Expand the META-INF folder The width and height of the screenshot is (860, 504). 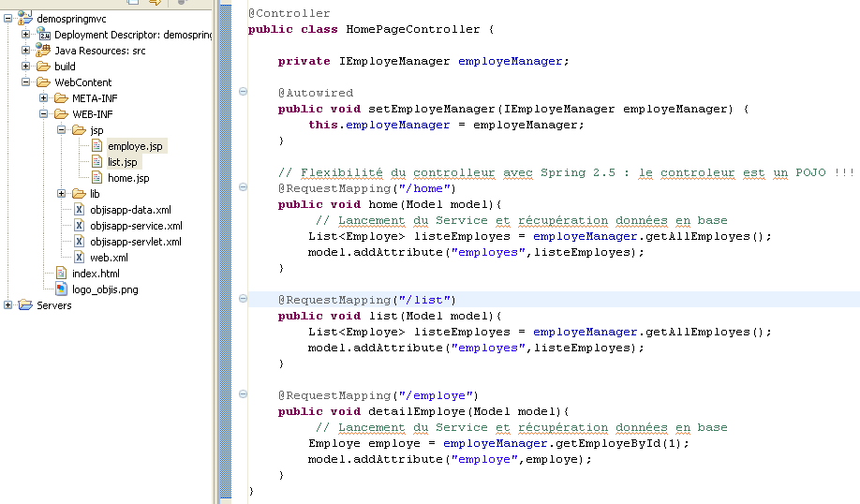[43, 98]
